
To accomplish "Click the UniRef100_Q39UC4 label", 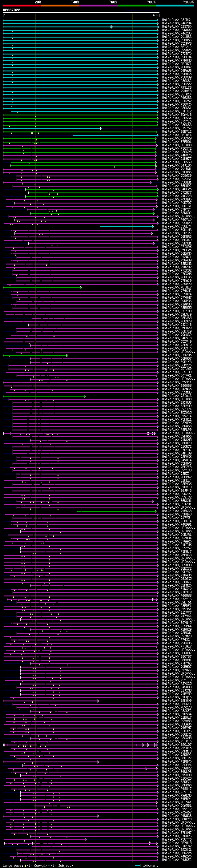I will [x=176, y=294].
